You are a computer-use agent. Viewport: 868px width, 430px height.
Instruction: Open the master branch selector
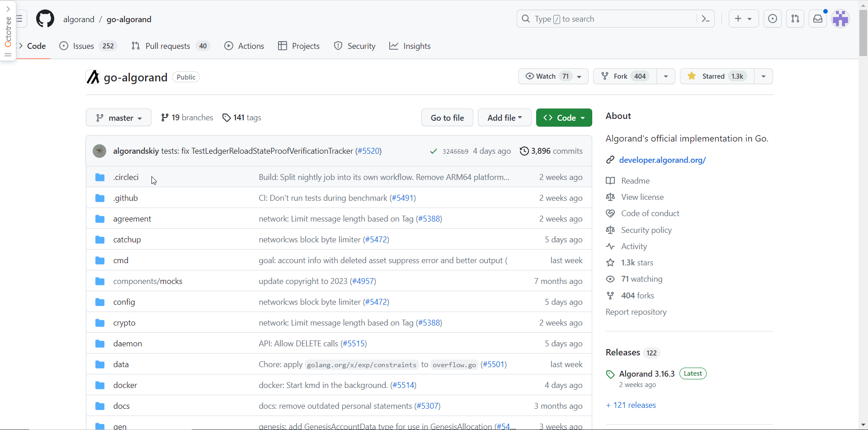118,118
